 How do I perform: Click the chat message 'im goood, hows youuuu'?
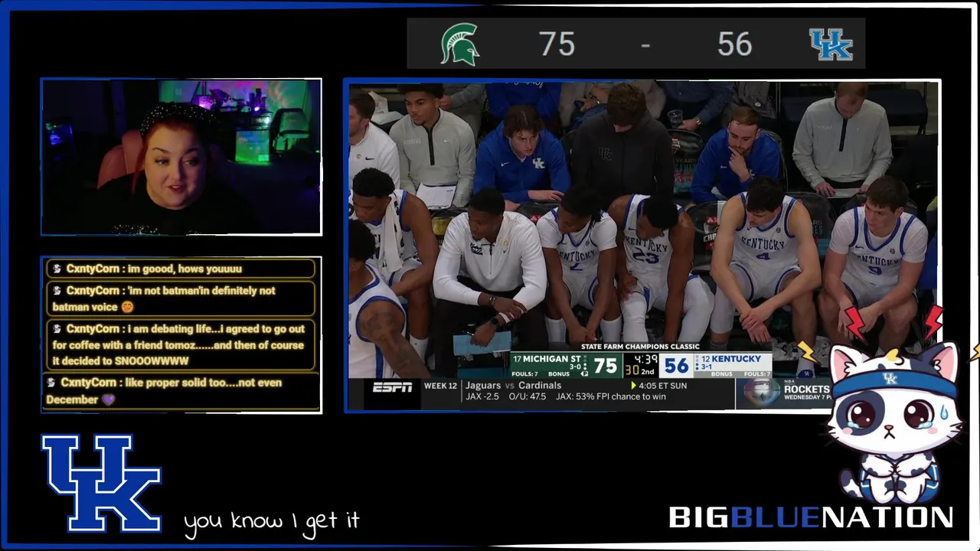tap(181, 269)
